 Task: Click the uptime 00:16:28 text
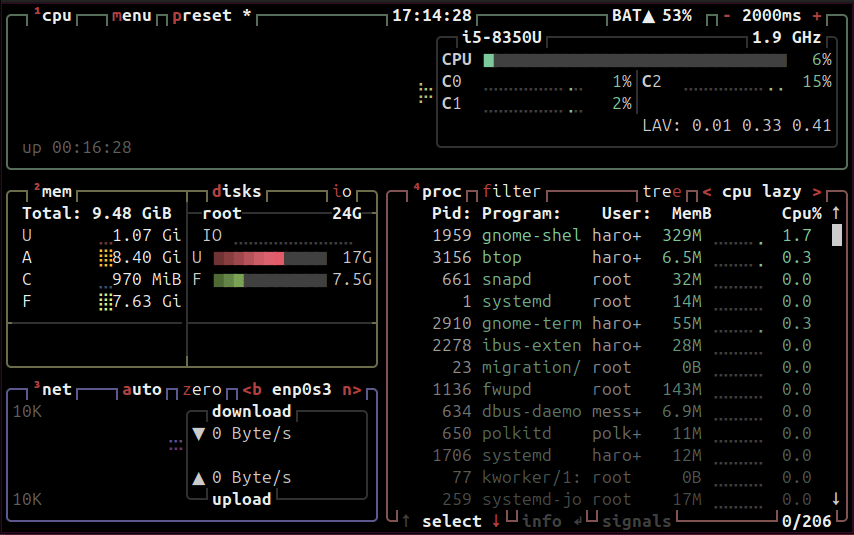[x=77, y=148]
